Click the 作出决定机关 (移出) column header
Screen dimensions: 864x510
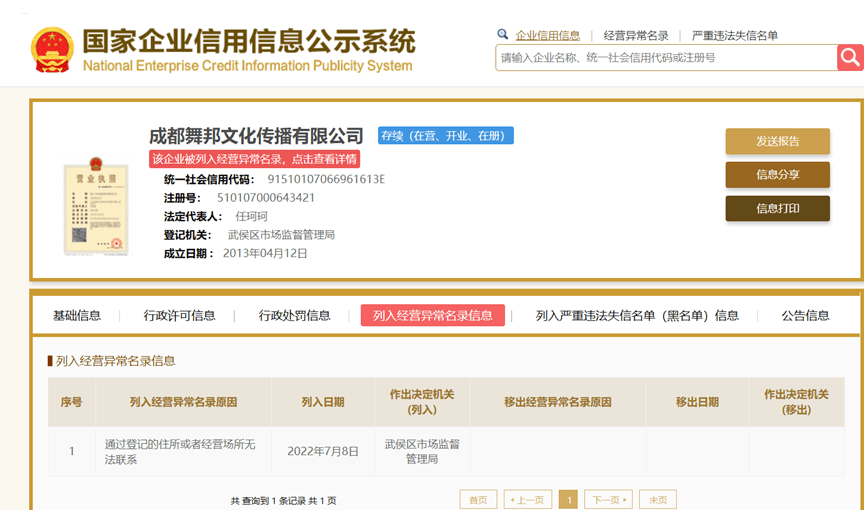(x=797, y=402)
